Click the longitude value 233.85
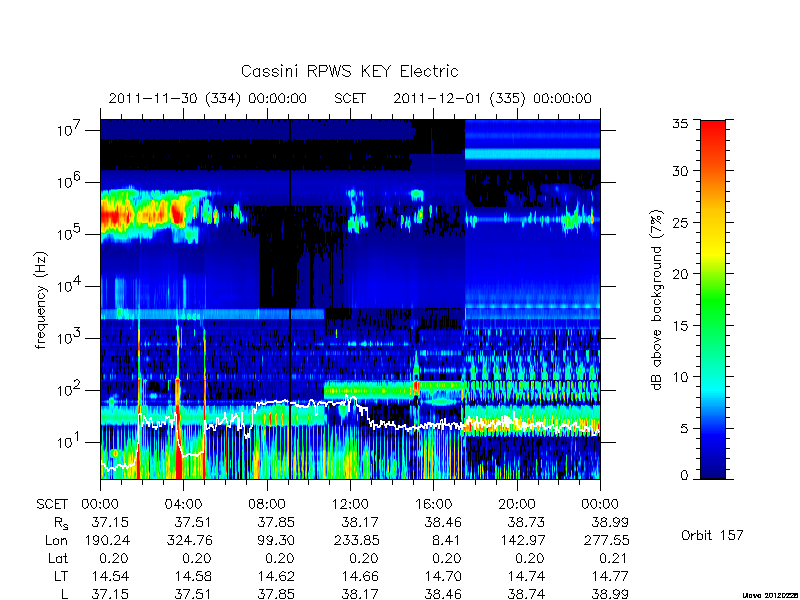This screenshot has width=800, height=600. pos(356,540)
